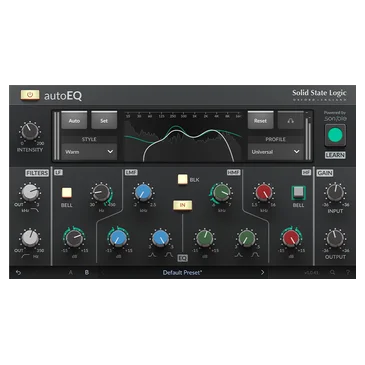The width and height of the screenshot is (365, 365).
Task: Toggle the EQ IN switch
Action: tap(182, 205)
